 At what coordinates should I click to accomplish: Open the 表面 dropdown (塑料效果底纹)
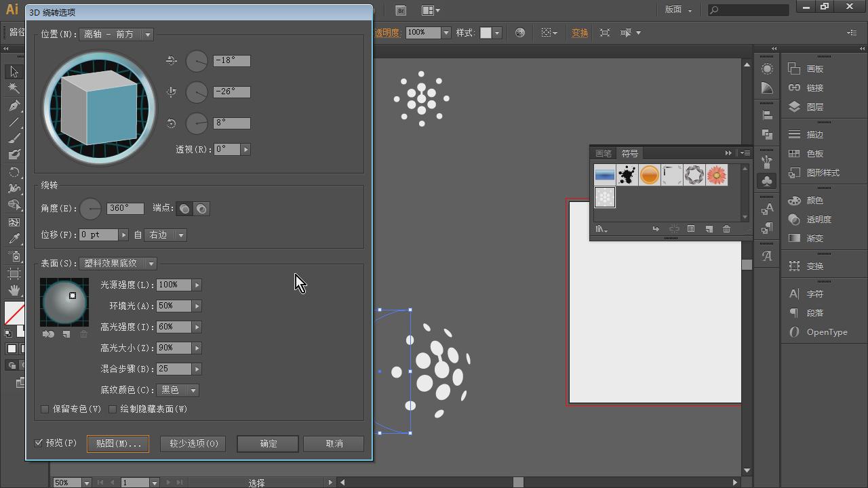point(118,263)
